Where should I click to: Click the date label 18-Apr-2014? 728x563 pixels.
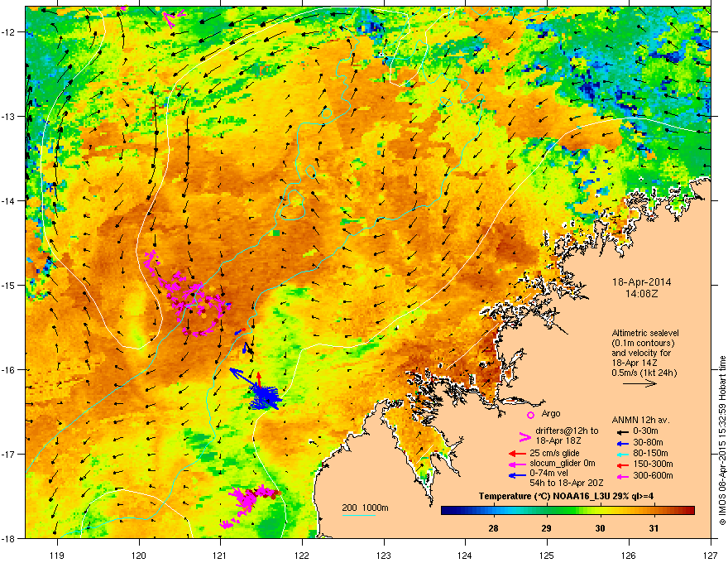[x=642, y=282]
